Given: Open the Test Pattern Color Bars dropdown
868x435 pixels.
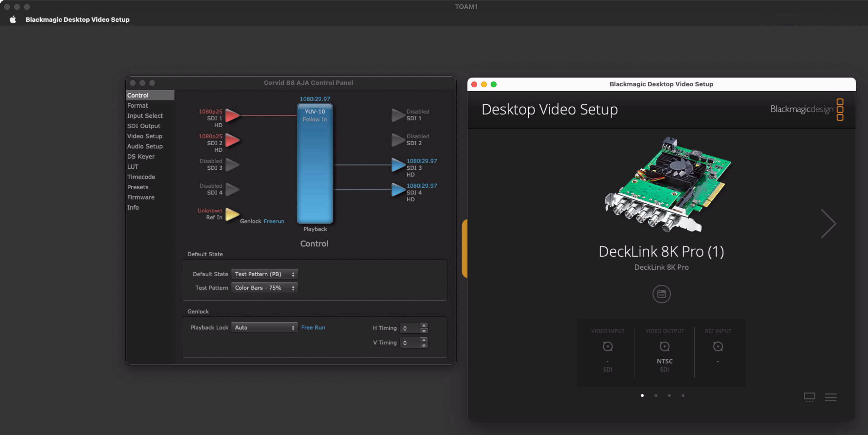Looking at the screenshot, I should tap(264, 288).
